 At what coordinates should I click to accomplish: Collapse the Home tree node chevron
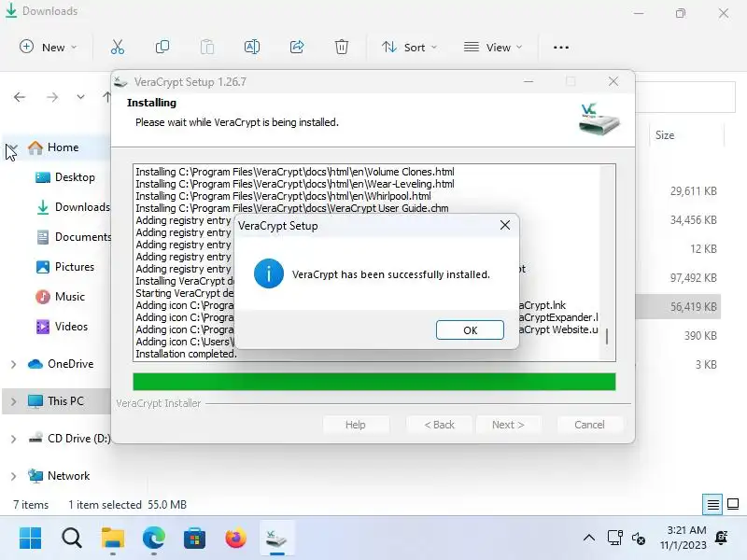12,147
